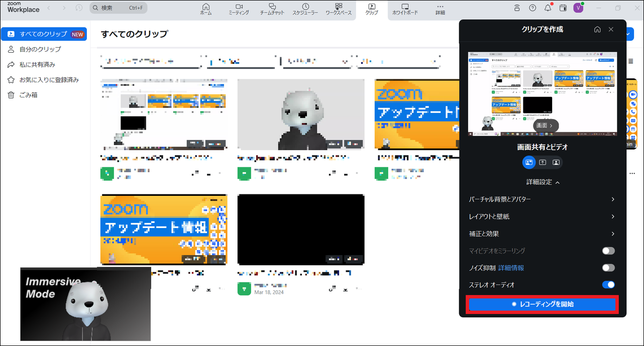644x346 pixels.
Task: Select the クリップ tab
Action: (x=372, y=9)
